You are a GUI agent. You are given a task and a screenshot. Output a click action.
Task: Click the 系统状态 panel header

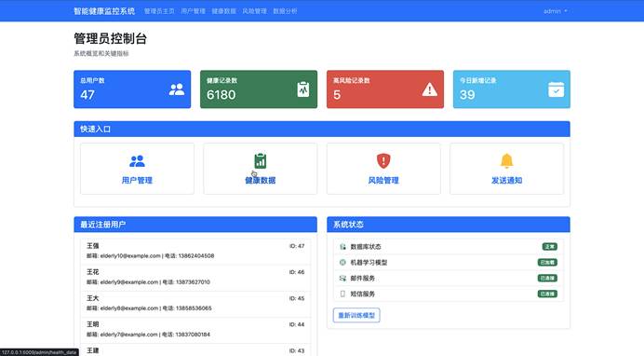449,225
